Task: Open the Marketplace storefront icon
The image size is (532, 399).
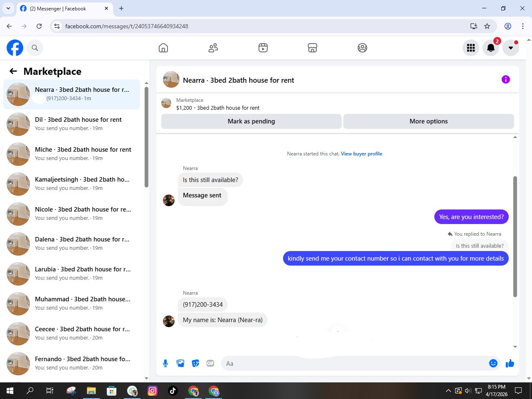Action: (313, 48)
